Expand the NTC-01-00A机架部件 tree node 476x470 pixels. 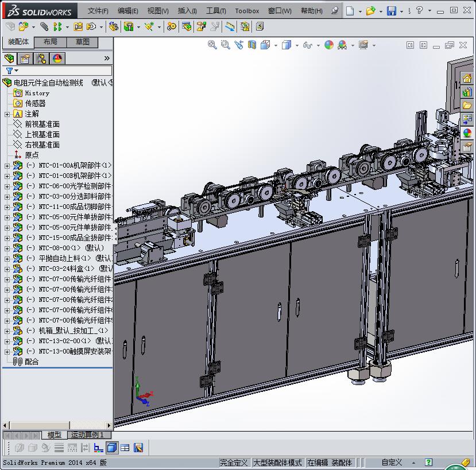tap(7, 165)
